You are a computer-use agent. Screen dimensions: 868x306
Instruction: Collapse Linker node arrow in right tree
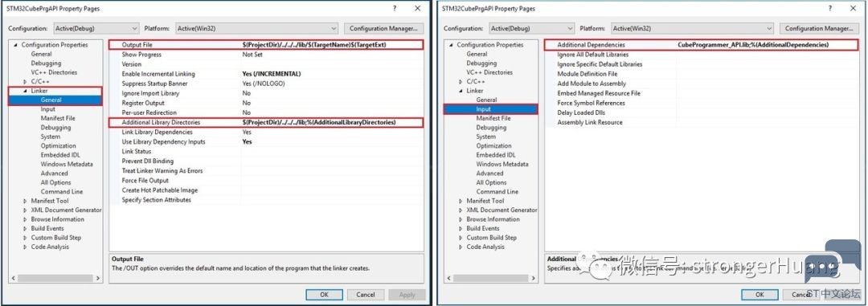(461, 91)
